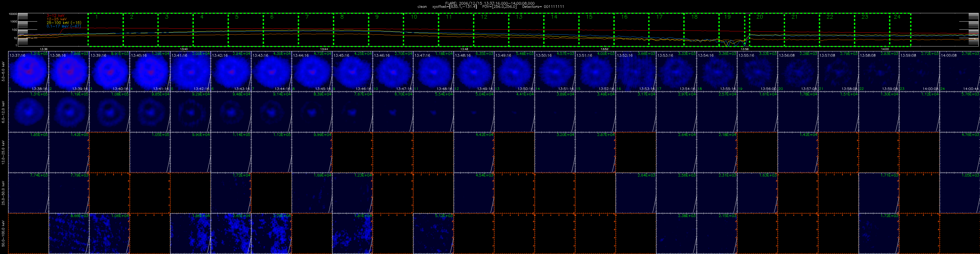Click the Detectors= 001111111 header text
This screenshot has width=980, height=254.
(543, 7)
